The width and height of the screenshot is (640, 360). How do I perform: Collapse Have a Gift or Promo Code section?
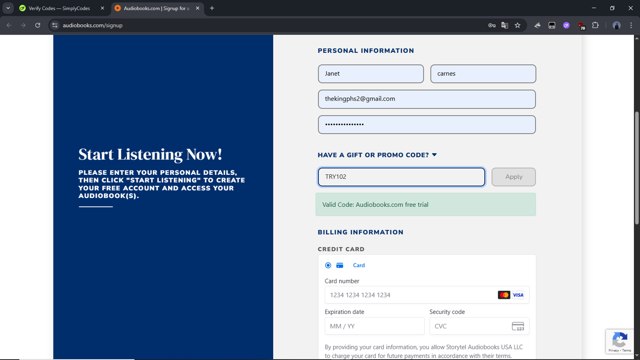pos(377,155)
